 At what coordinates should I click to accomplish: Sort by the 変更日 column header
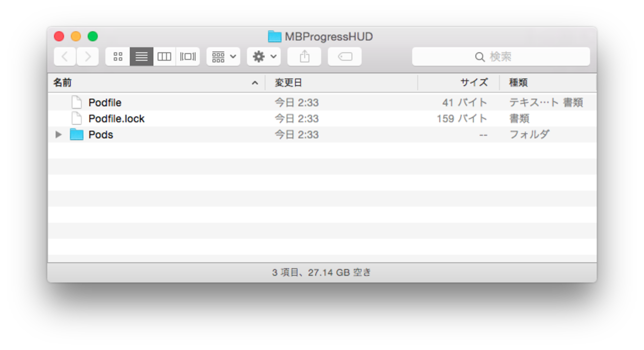pos(341,83)
